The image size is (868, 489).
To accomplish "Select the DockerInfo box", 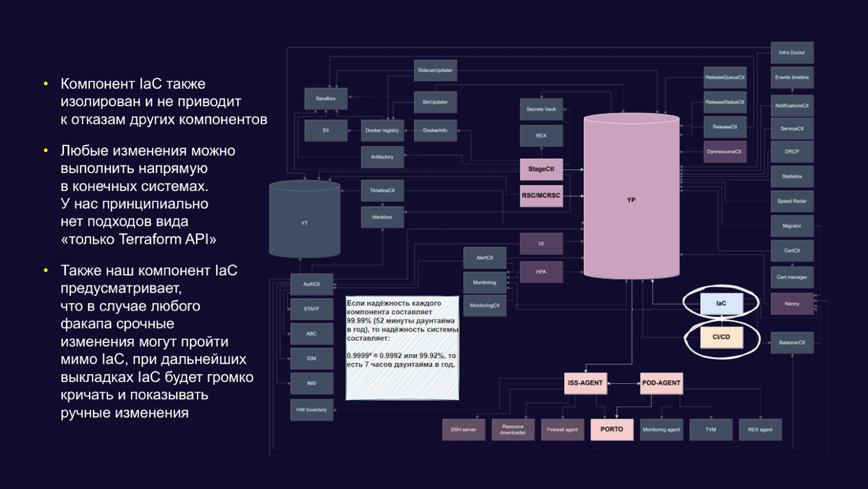I will point(435,130).
